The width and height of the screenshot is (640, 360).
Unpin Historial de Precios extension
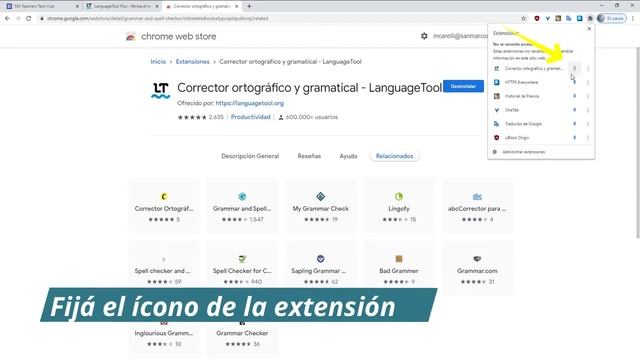[x=574, y=96]
